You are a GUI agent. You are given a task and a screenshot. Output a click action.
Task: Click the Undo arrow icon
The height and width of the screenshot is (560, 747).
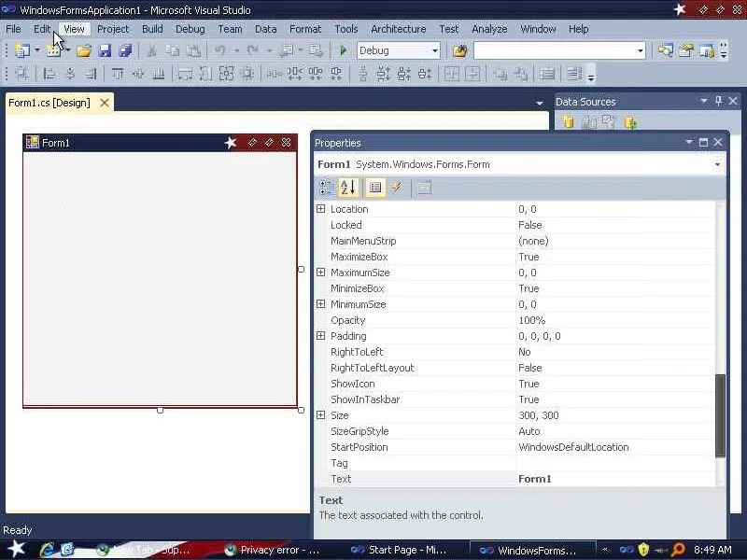coord(219,50)
